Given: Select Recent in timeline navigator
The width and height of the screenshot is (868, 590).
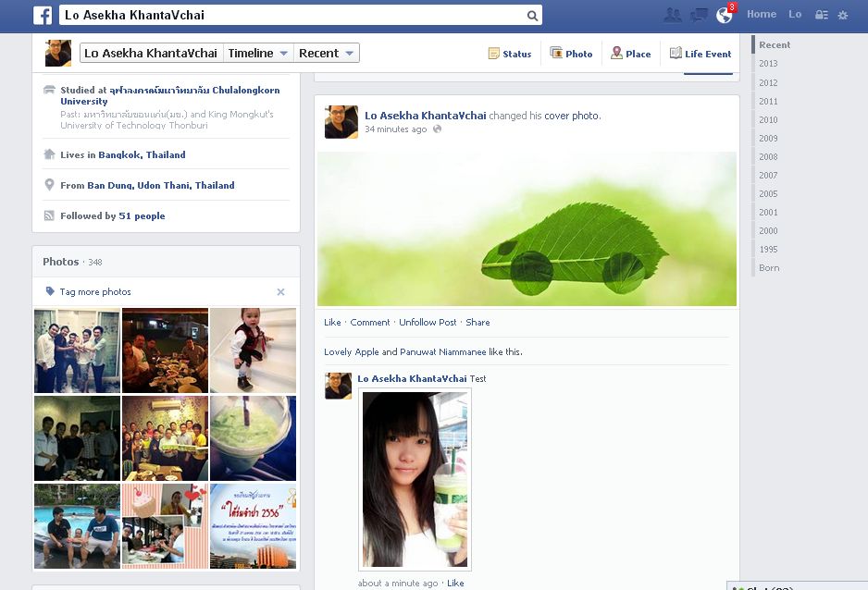Looking at the screenshot, I should pos(775,44).
